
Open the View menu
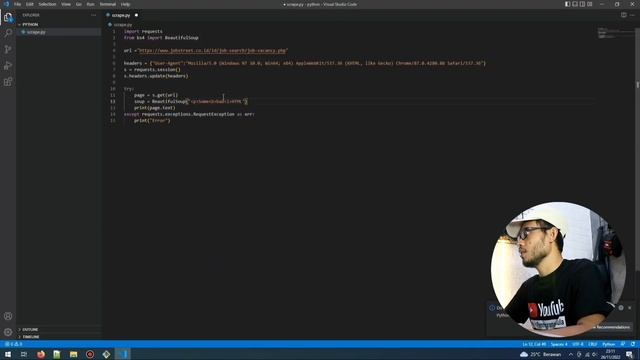(x=66, y=4)
